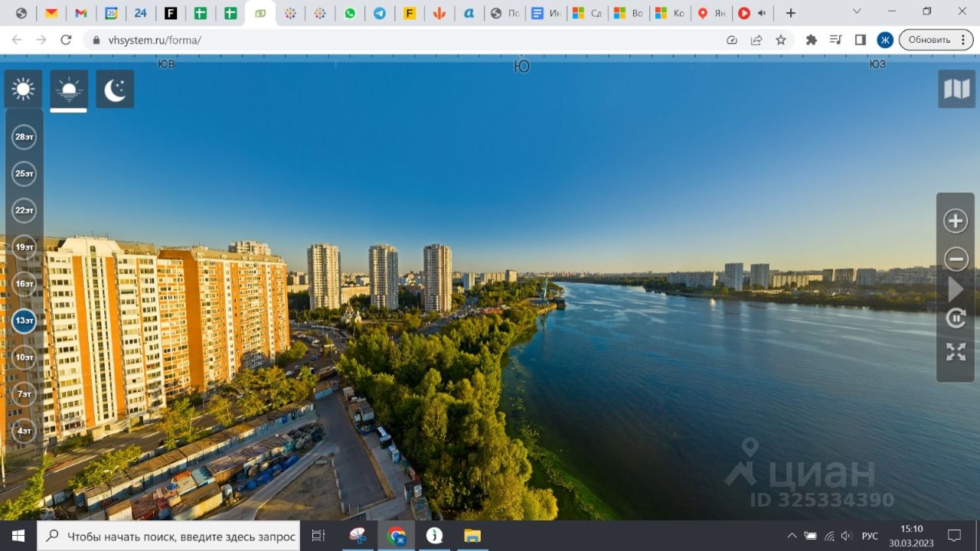Switch panorama to daytime sun view
980x551 pixels.
[x=23, y=90]
